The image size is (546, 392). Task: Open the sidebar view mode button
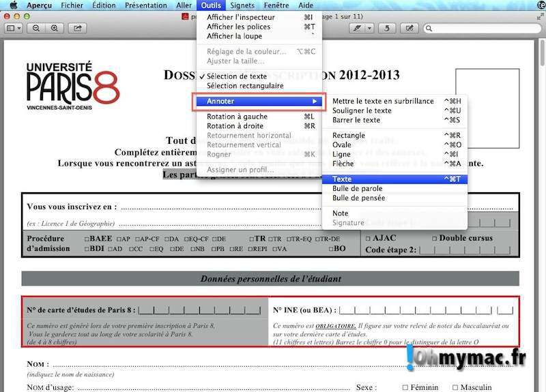point(14,28)
